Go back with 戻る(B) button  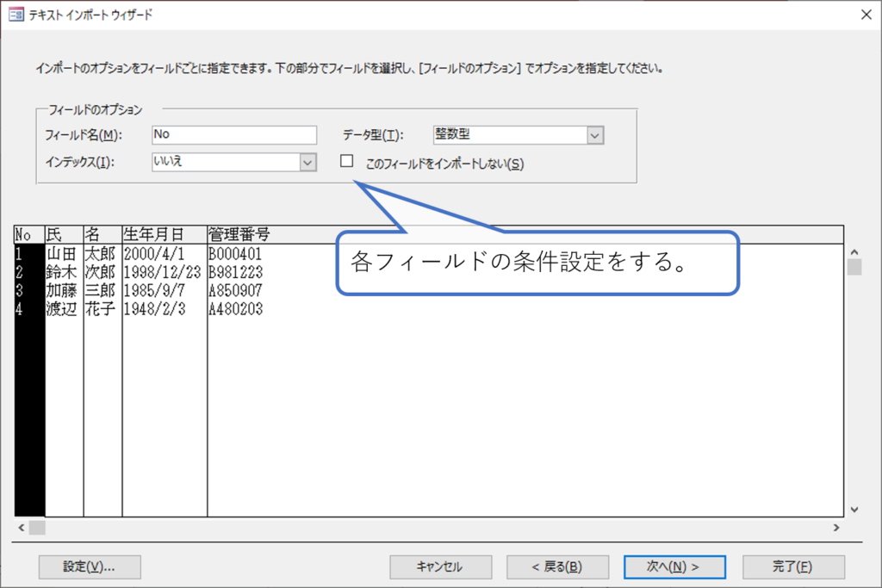(557, 566)
